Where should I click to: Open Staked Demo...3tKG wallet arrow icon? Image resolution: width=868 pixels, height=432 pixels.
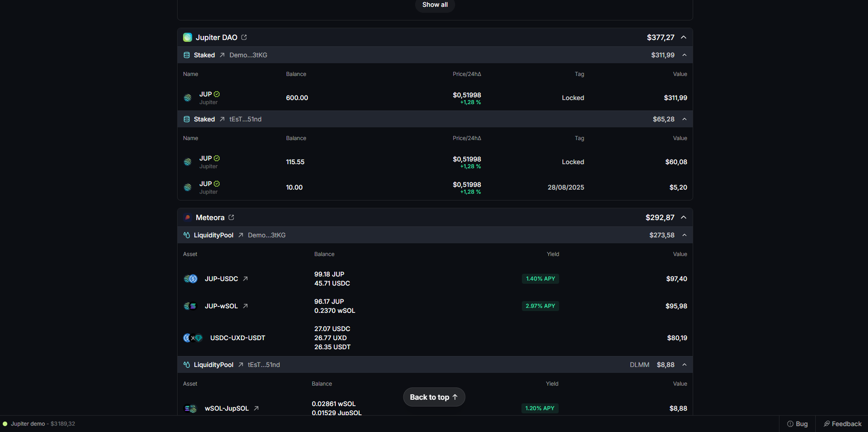click(222, 55)
